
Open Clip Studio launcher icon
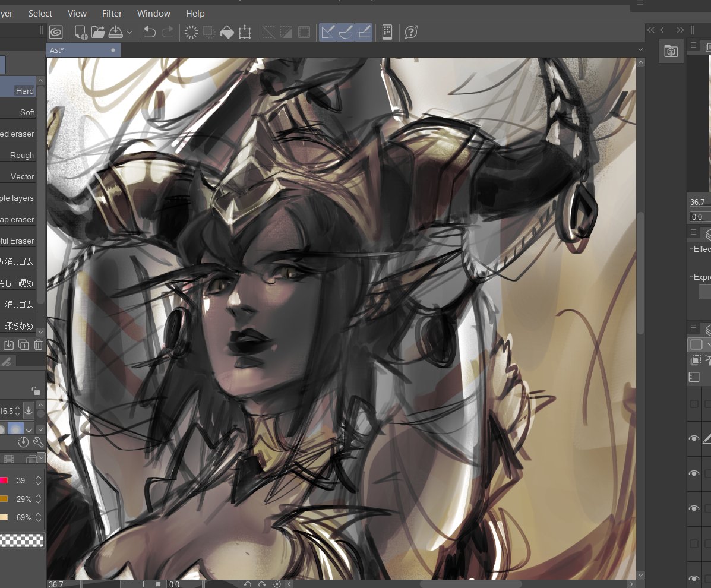coord(56,32)
